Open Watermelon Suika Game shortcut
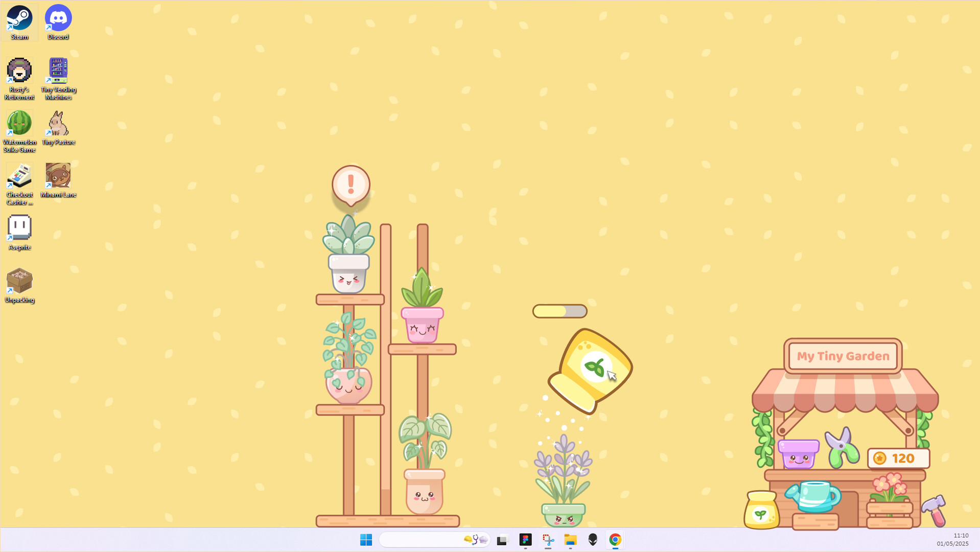The image size is (980, 552). tap(19, 131)
